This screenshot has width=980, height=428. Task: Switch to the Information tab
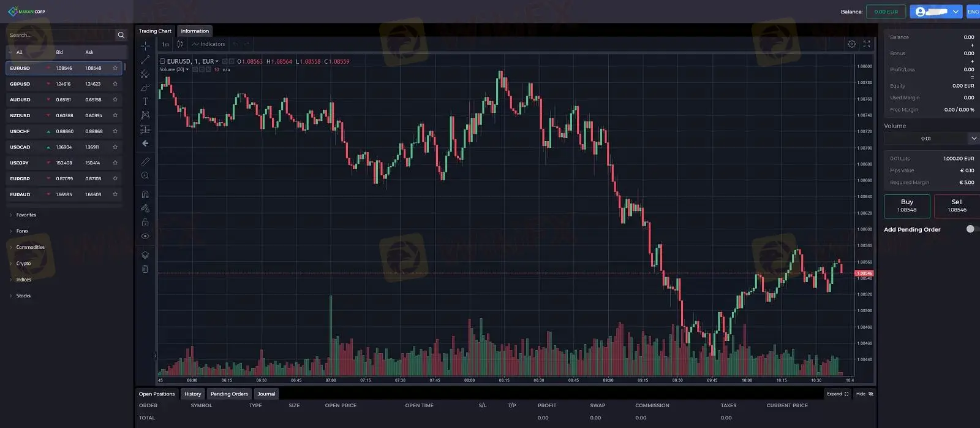(x=195, y=31)
